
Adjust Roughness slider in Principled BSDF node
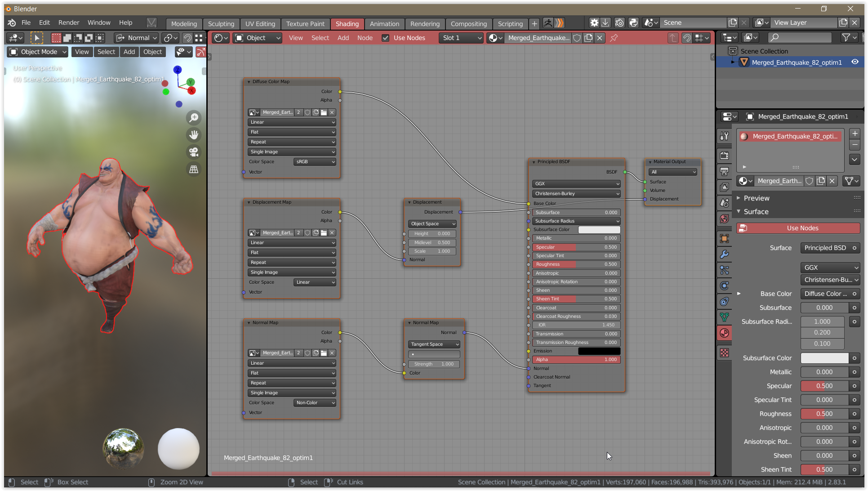(x=576, y=264)
